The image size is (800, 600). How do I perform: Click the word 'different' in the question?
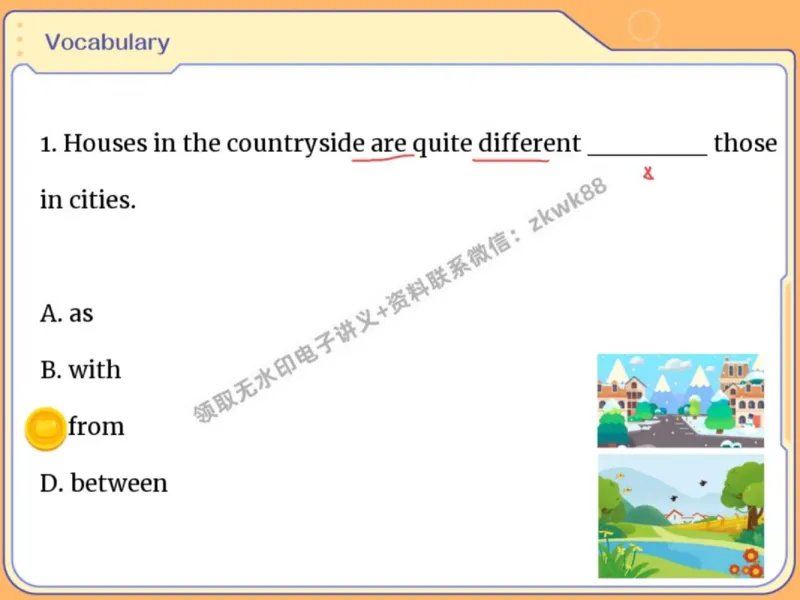click(530, 143)
